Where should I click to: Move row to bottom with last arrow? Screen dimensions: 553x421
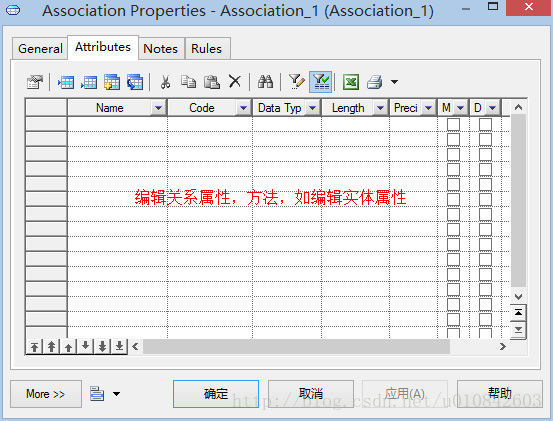[119, 347]
